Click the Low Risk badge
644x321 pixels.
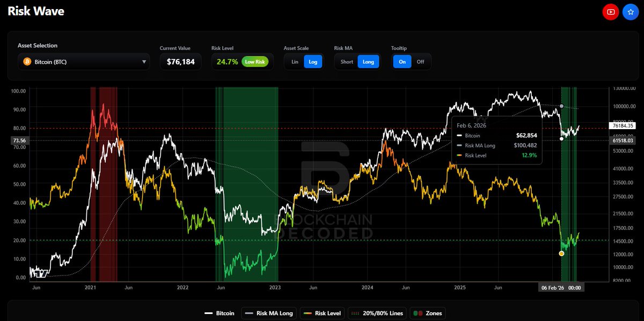click(255, 62)
